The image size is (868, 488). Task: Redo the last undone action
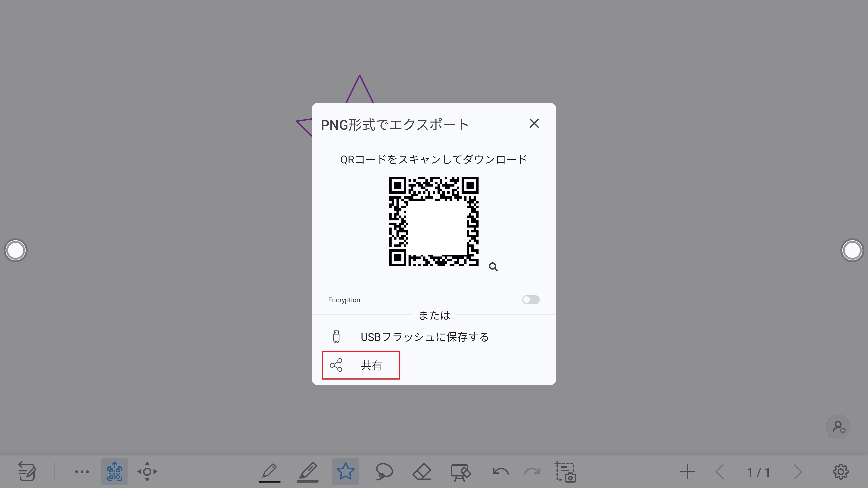(532, 471)
